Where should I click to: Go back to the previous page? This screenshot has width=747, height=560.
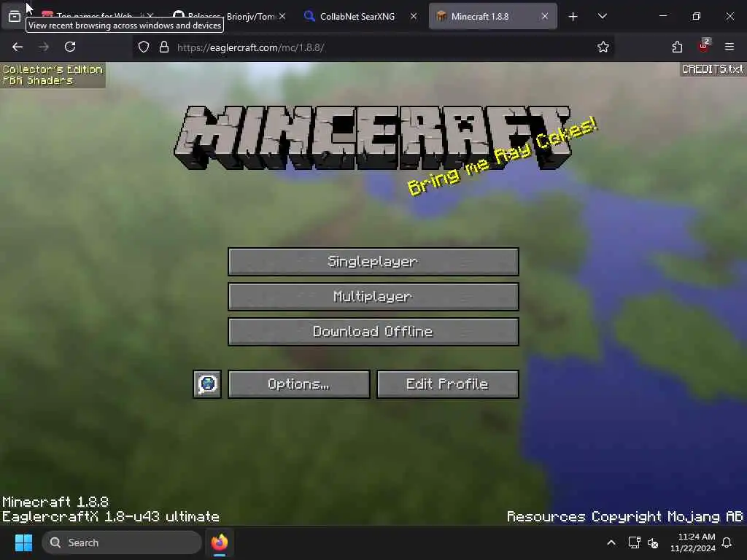[x=18, y=47]
